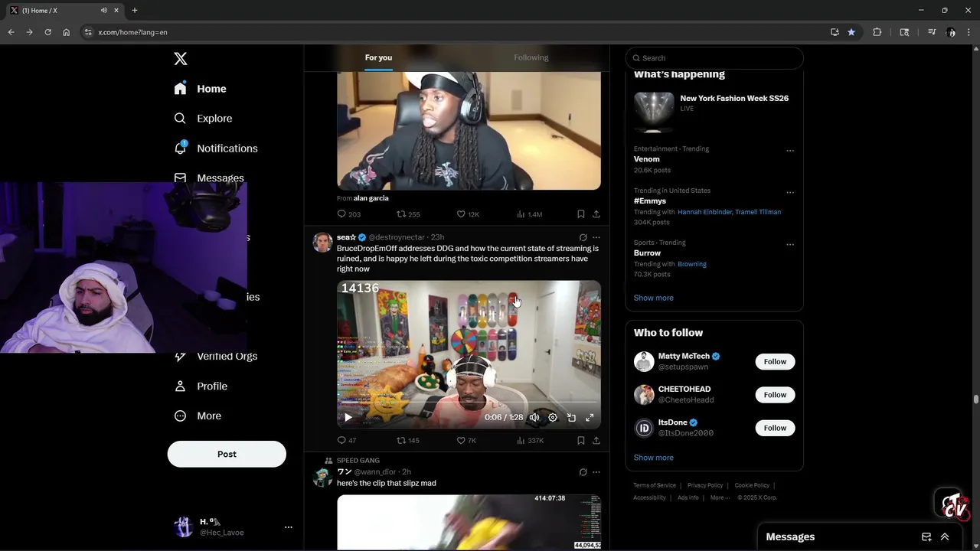
Task: Mute the BruceDropEmOff video volume
Action: point(534,417)
